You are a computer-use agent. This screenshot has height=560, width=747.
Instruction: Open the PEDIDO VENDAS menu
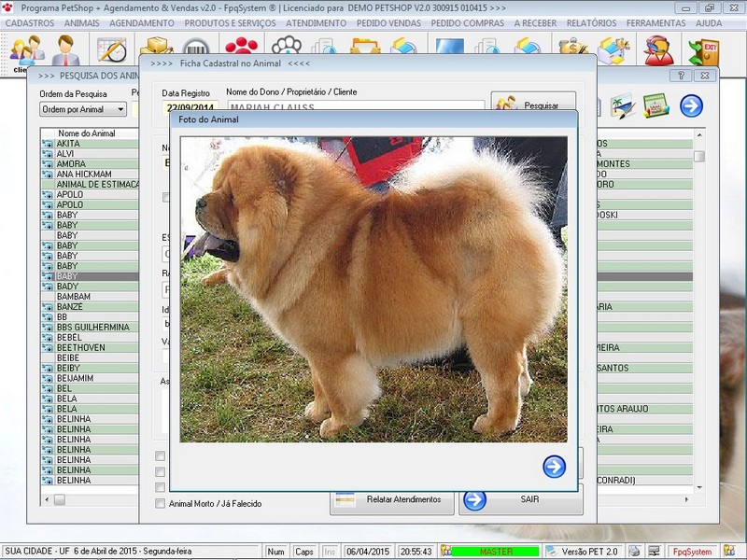[x=388, y=22]
